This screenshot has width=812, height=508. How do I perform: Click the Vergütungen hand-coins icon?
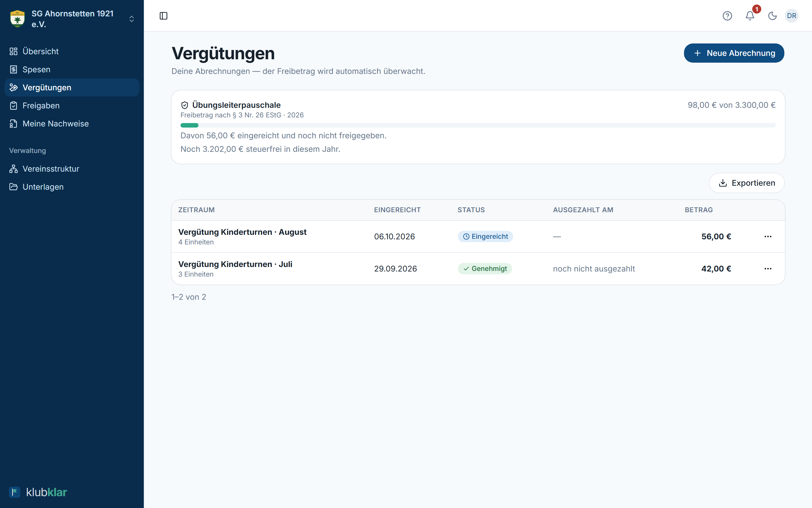click(14, 88)
